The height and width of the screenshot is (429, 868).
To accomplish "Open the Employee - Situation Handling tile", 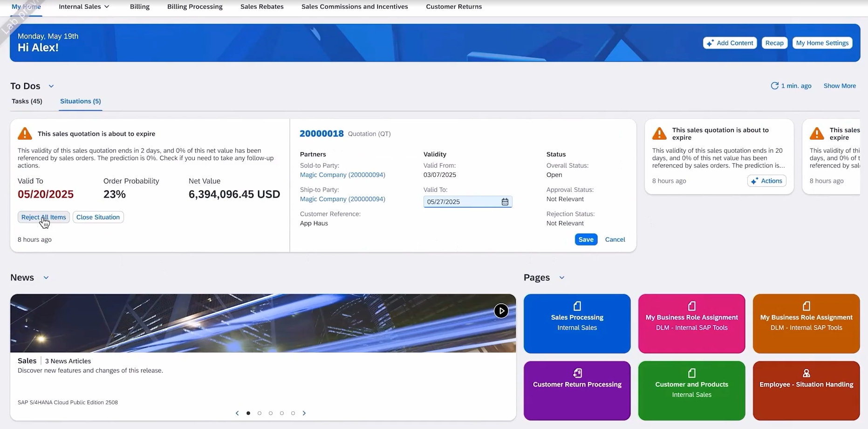I will [x=806, y=390].
